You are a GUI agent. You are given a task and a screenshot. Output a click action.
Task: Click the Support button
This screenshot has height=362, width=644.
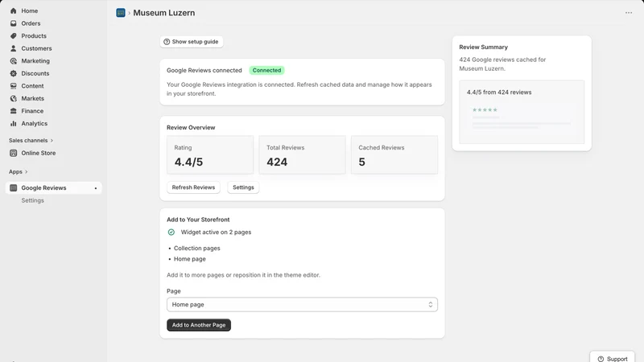(613, 358)
